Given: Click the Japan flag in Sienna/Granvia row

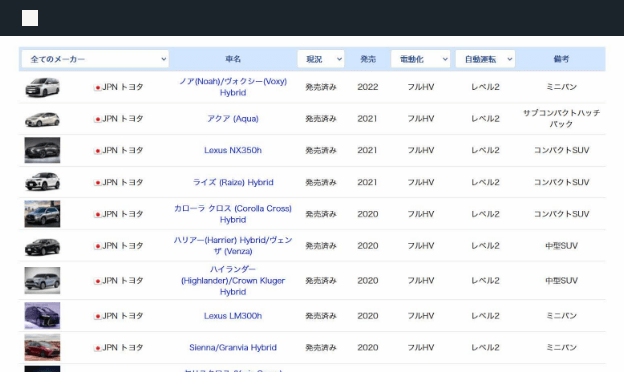Looking at the screenshot, I should point(98,348).
